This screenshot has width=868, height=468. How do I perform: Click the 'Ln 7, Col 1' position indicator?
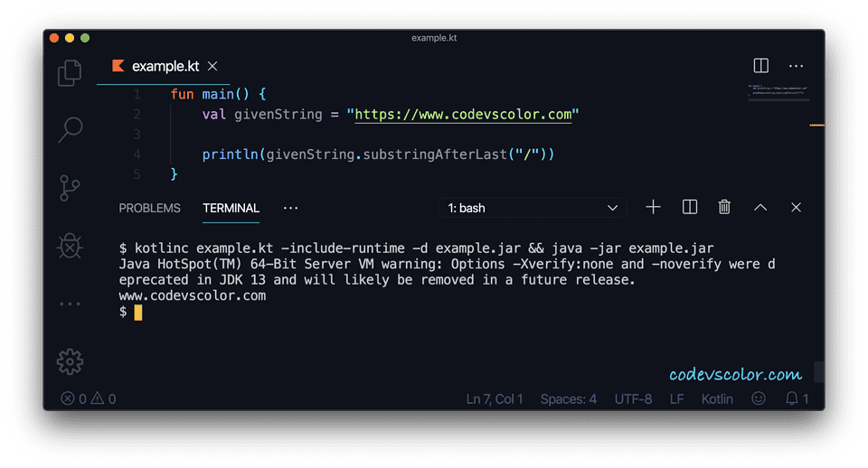[495, 398]
